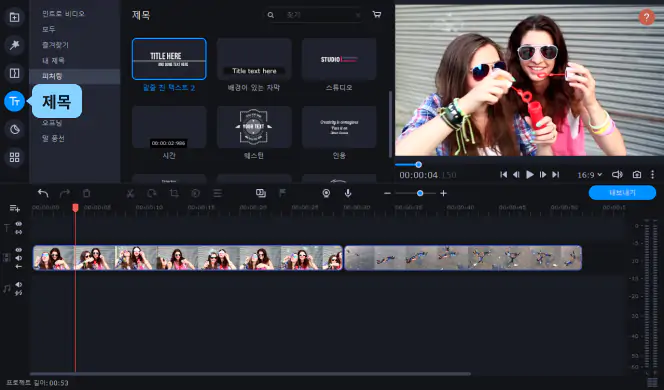Toggle video track arrow icon
The image size is (664, 390).
click(19, 266)
